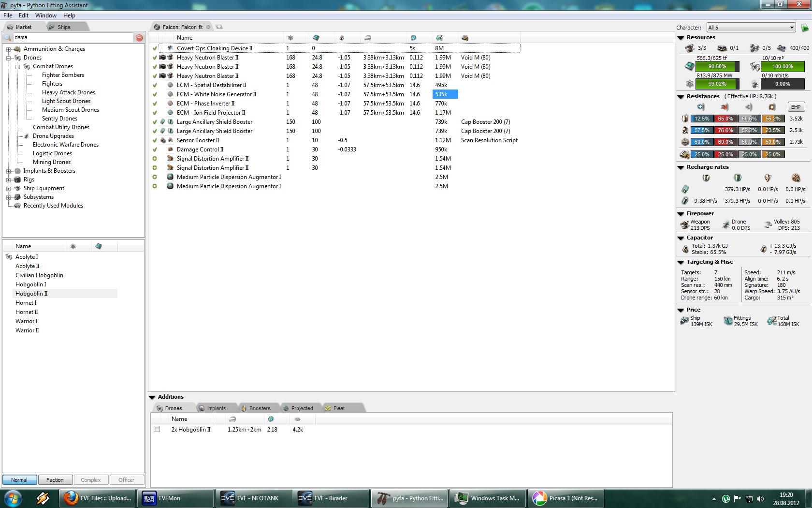Toggle state of ECM - White Noise Generator II
Image resolution: width=812 pixels, height=508 pixels.
click(x=155, y=94)
